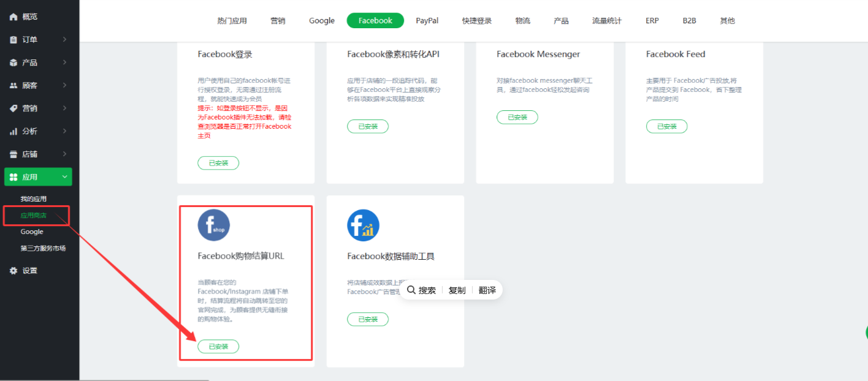This screenshot has height=381, width=868.
Task: Click the analytics bar chart icon
Action: [x=13, y=131]
